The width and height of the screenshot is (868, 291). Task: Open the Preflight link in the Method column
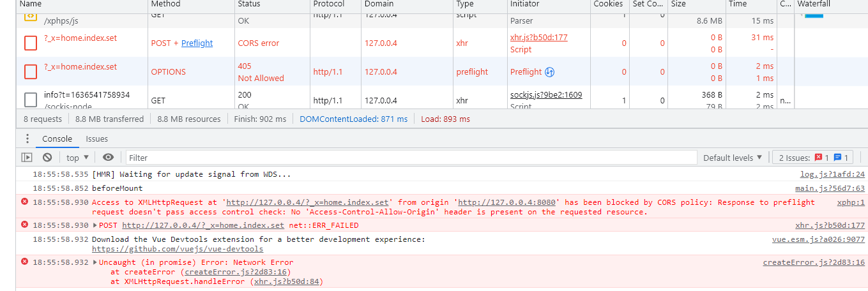point(197,43)
